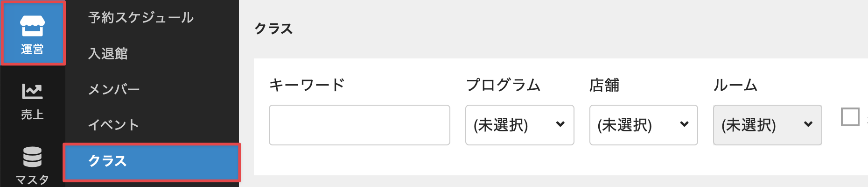Click the storefront icon for 運営
The image size is (868, 187).
32,25
